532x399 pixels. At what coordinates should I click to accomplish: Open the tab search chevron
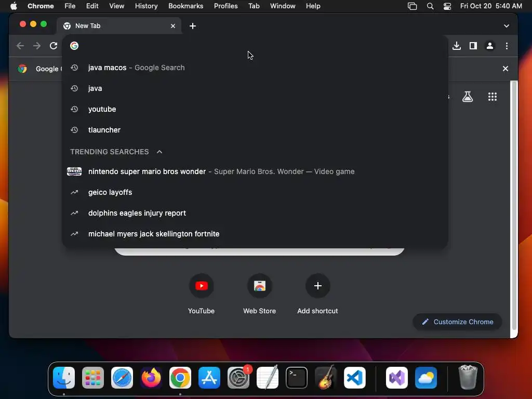coord(506,26)
